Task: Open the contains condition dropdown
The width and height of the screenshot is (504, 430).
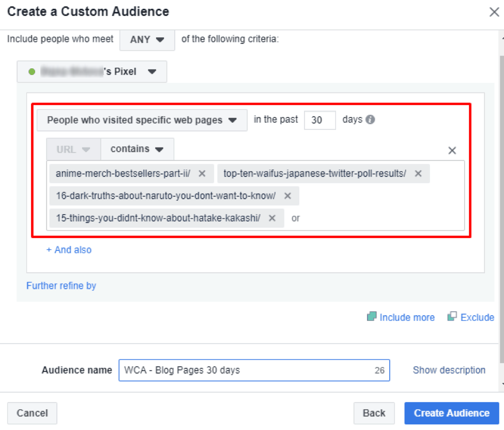Action: point(137,149)
